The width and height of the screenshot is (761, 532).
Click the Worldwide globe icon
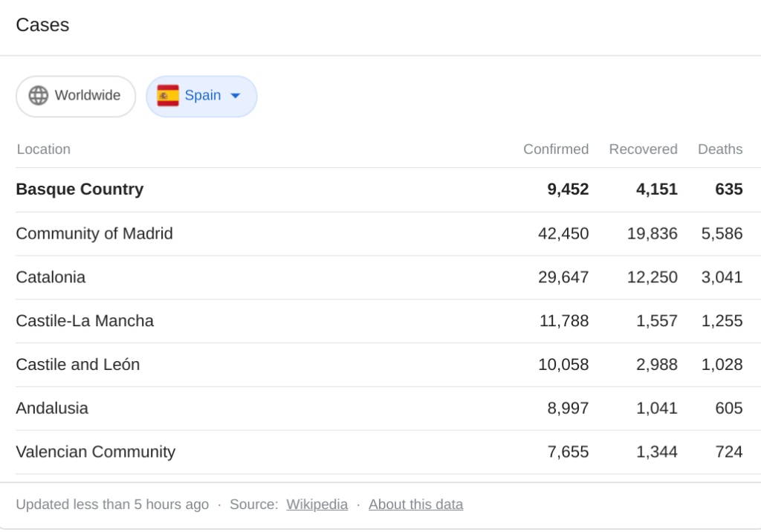point(39,96)
